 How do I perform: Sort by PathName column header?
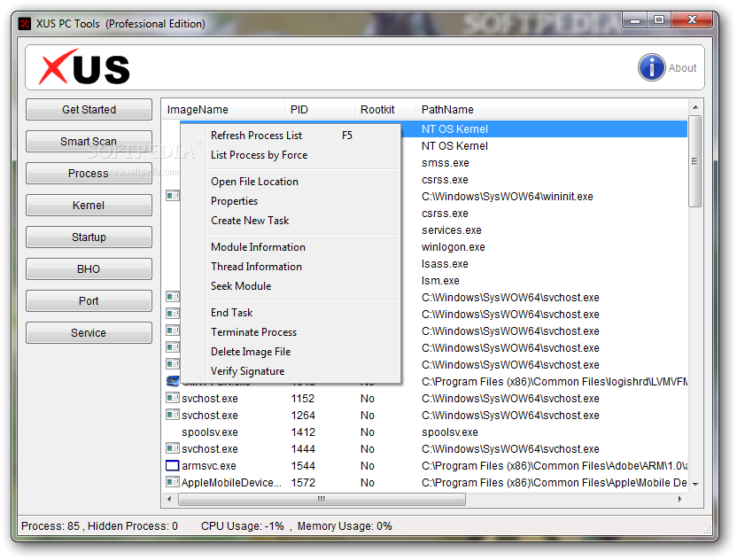point(552,110)
